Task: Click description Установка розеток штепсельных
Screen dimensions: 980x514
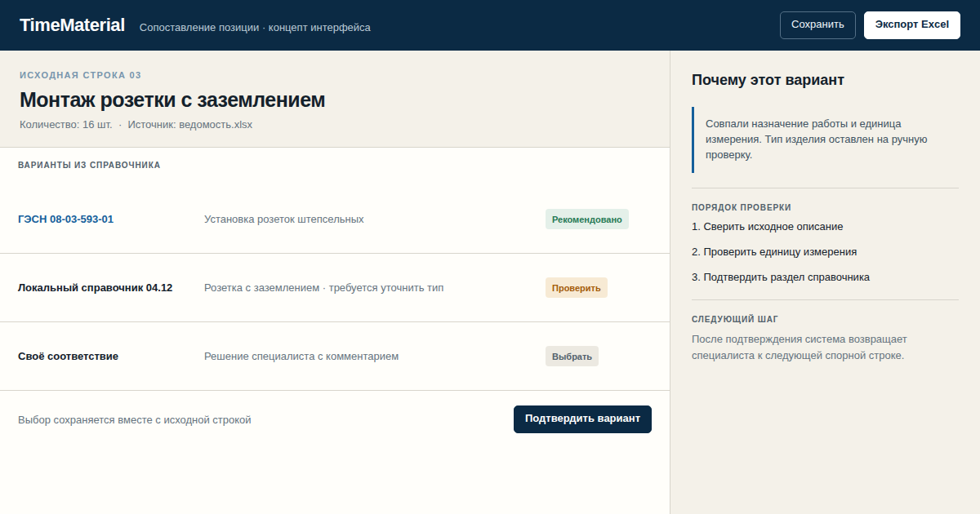Action: [284, 219]
